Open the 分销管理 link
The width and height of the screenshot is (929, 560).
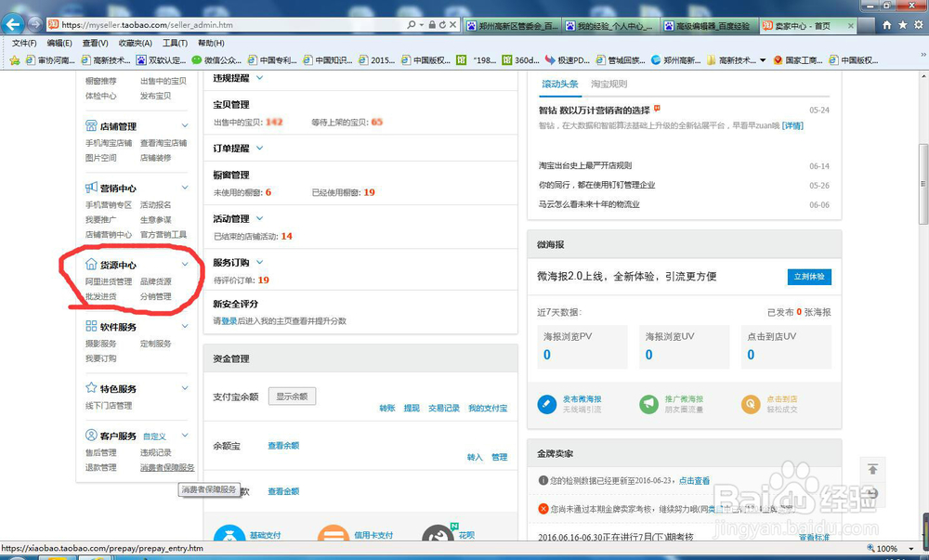coord(156,296)
